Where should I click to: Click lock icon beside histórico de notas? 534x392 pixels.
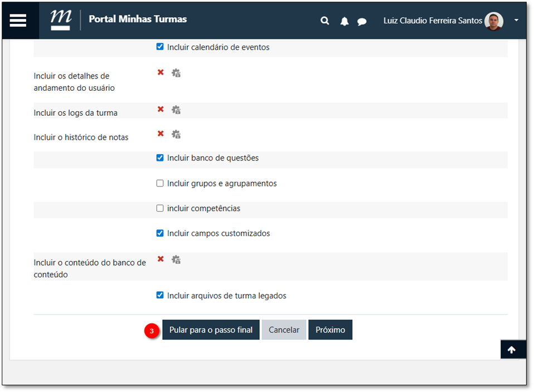coord(176,134)
